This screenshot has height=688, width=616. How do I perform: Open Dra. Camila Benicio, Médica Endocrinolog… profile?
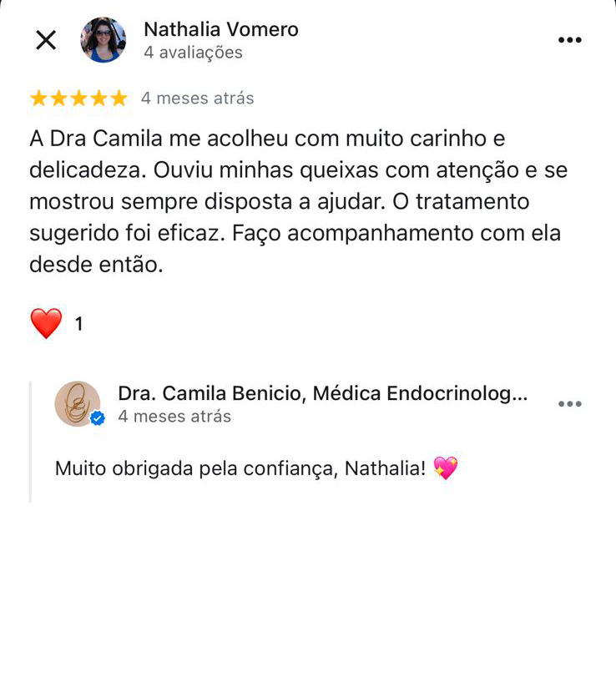tap(322, 393)
